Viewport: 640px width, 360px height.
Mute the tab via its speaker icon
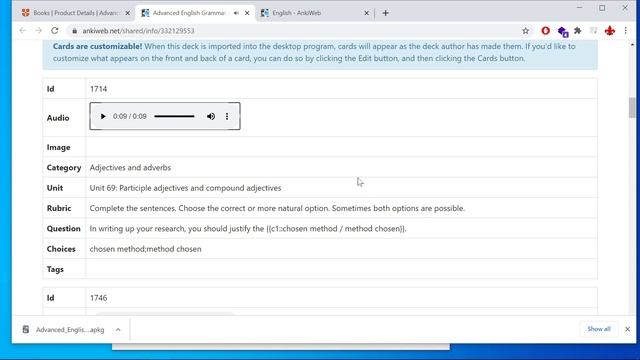click(236, 13)
